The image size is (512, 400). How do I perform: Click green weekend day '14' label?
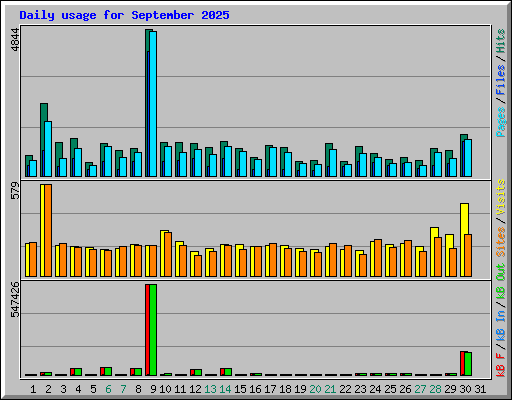tap(225, 389)
